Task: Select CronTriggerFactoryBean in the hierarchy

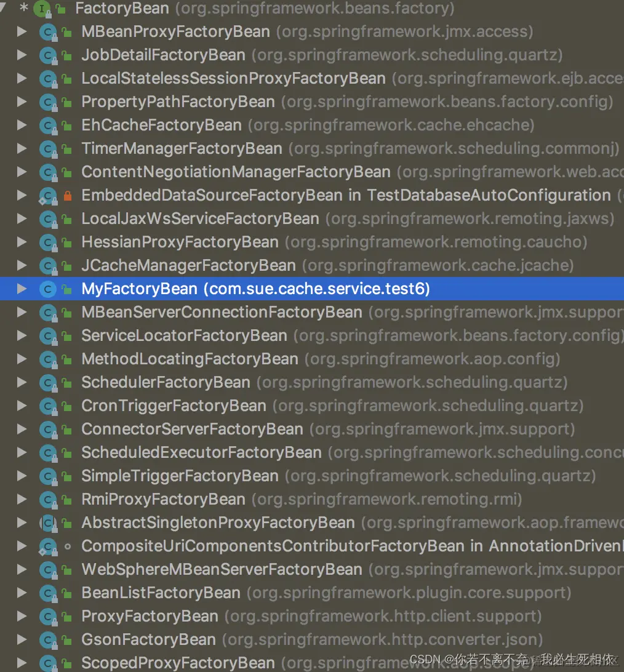Action: tap(312, 406)
